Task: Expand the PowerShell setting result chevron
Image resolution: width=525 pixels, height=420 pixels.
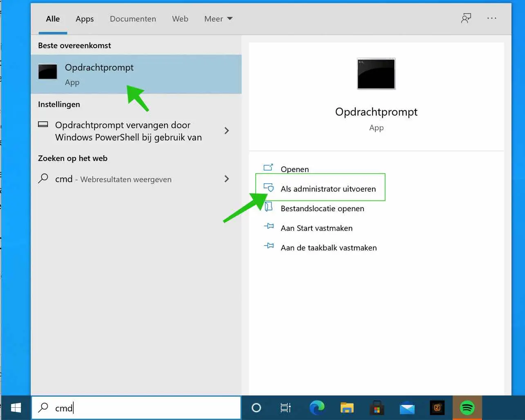Action: (x=227, y=131)
